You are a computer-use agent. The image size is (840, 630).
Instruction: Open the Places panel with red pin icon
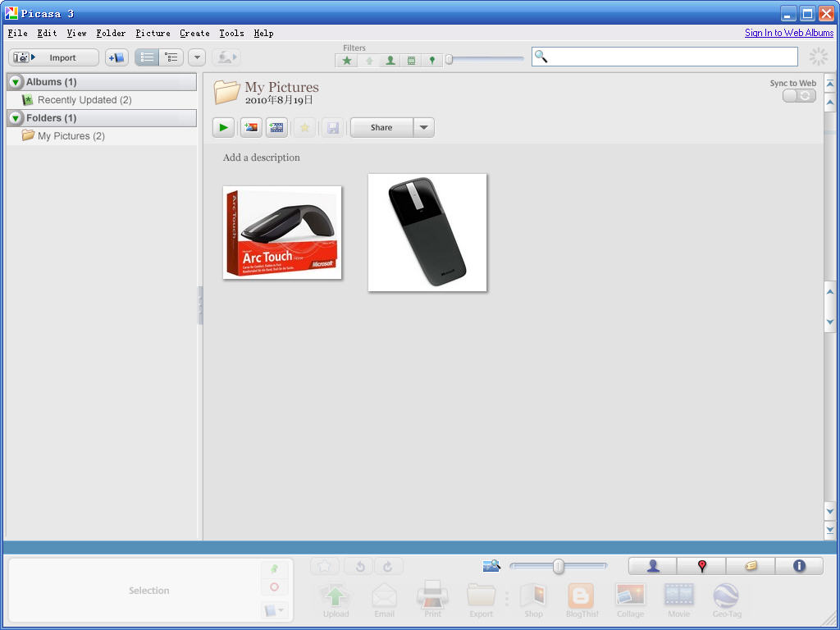[702, 566]
